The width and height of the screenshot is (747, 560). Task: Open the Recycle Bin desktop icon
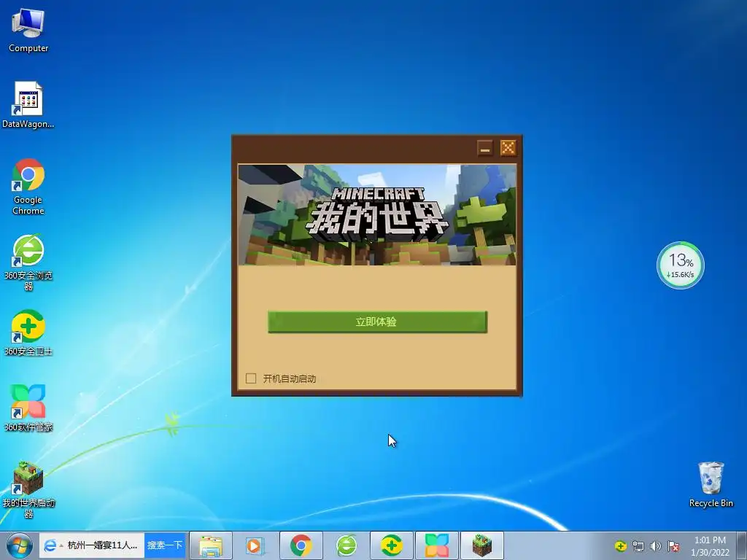711,484
